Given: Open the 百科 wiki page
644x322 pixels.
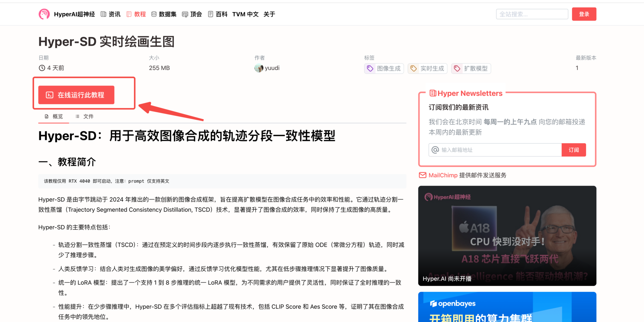Looking at the screenshot, I should pos(218,14).
